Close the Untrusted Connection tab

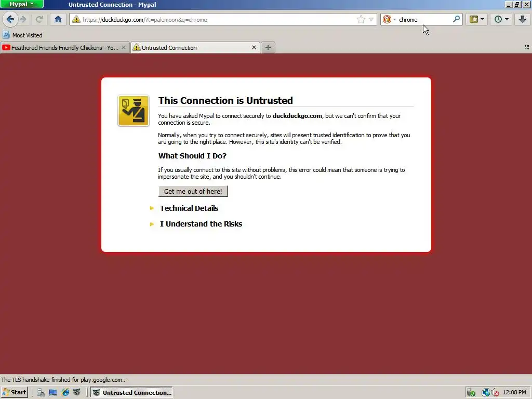coord(254,47)
